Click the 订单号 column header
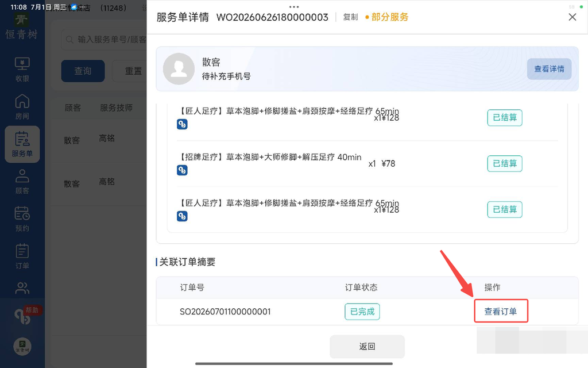Screen dimensions: 588x368 (192, 287)
